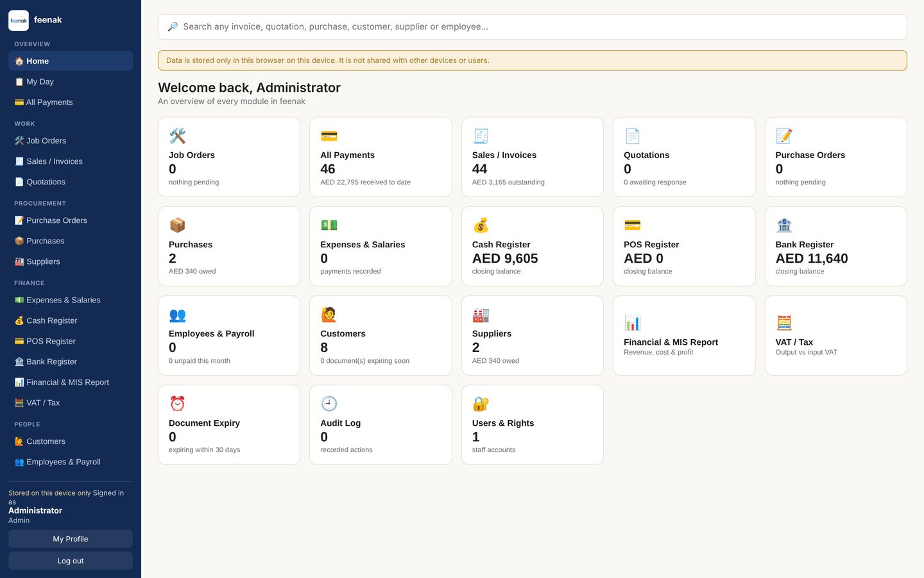This screenshot has height=578, width=924.
Task: Click the Customers card person icon
Action: coord(329,315)
